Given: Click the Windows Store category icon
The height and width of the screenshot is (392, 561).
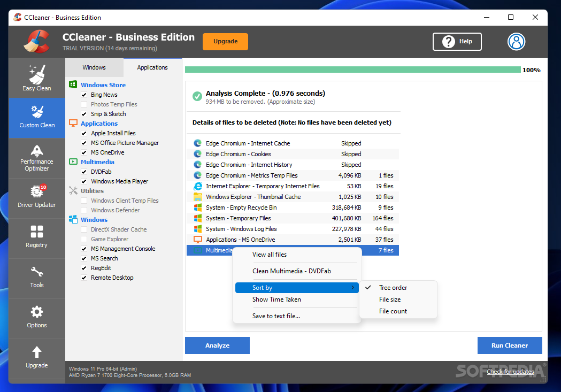Looking at the screenshot, I should pos(73,84).
